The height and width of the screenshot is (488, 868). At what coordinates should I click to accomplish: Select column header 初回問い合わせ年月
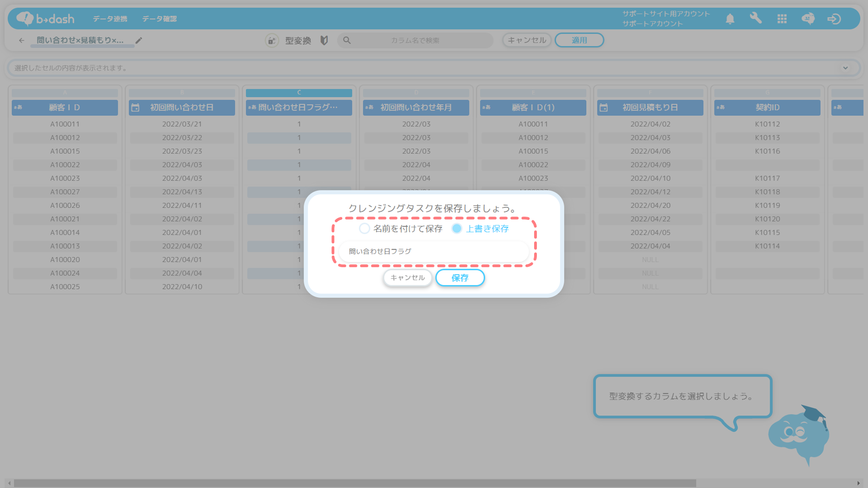[x=416, y=107]
